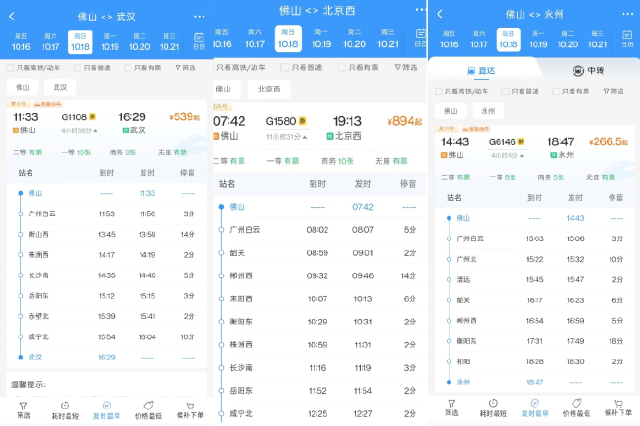Select 韶关 stop row of G1580
640x426 pixels.
pos(320,253)
